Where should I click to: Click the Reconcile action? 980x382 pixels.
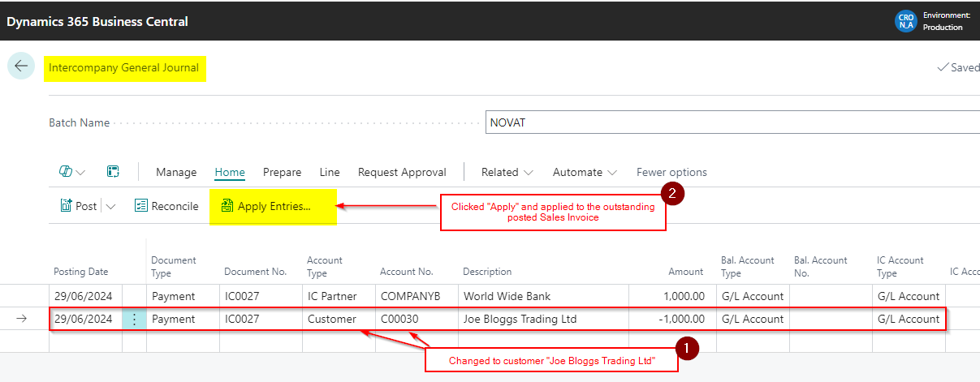pyautogui.click(x=166, y=206)
